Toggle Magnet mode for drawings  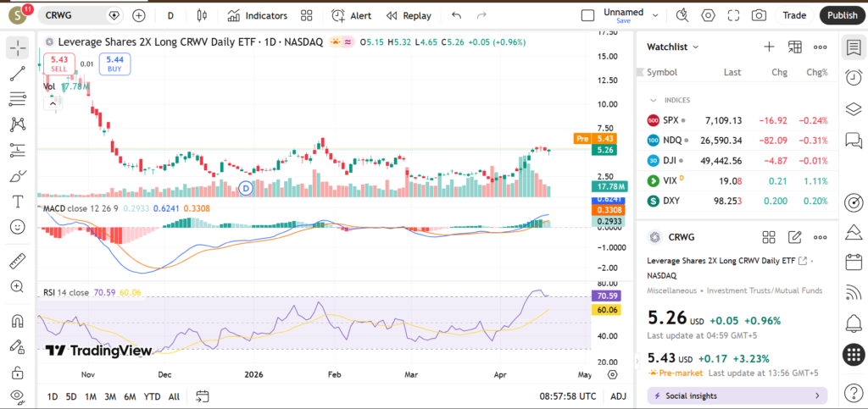pyautogui.click(x=17, y=321)
